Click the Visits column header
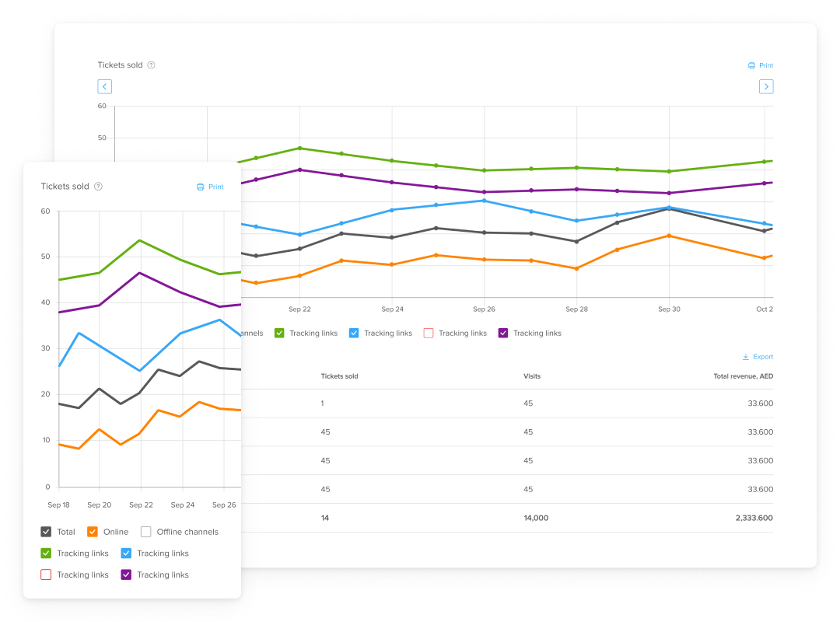Image resolution: width=840 pixels, height=622 pixels. 532,376
